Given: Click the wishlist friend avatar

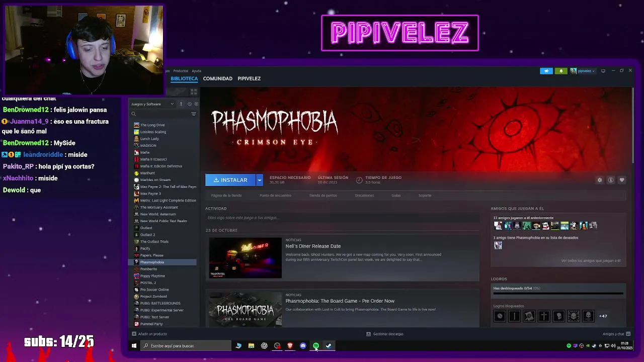Looking at the screenshot, I should point(498,245).
